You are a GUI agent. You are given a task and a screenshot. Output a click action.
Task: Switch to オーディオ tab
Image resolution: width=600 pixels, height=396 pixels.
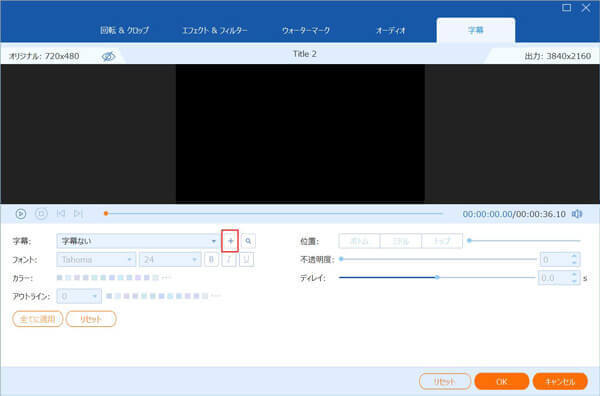[390, 30]
